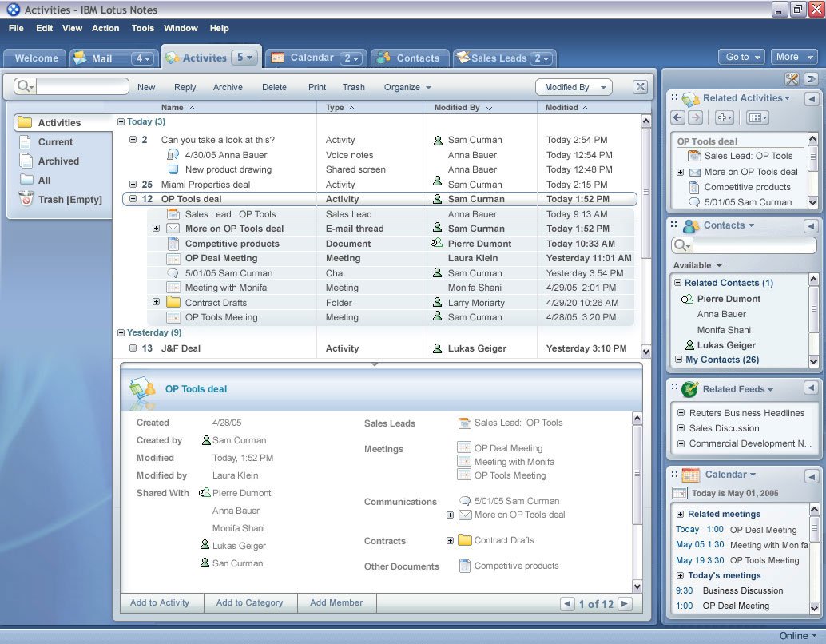Collapse the Today (3) group
826x644 pixels.
pyautogui.click(x=121, y=122)
